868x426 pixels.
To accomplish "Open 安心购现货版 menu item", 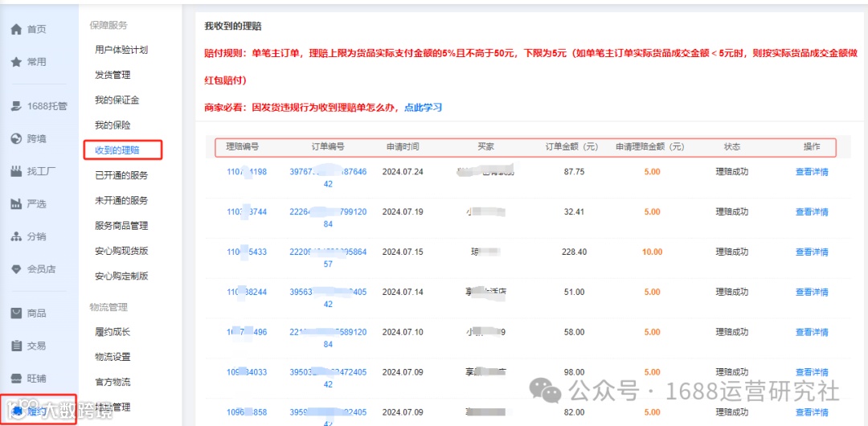I will (121, 251).
